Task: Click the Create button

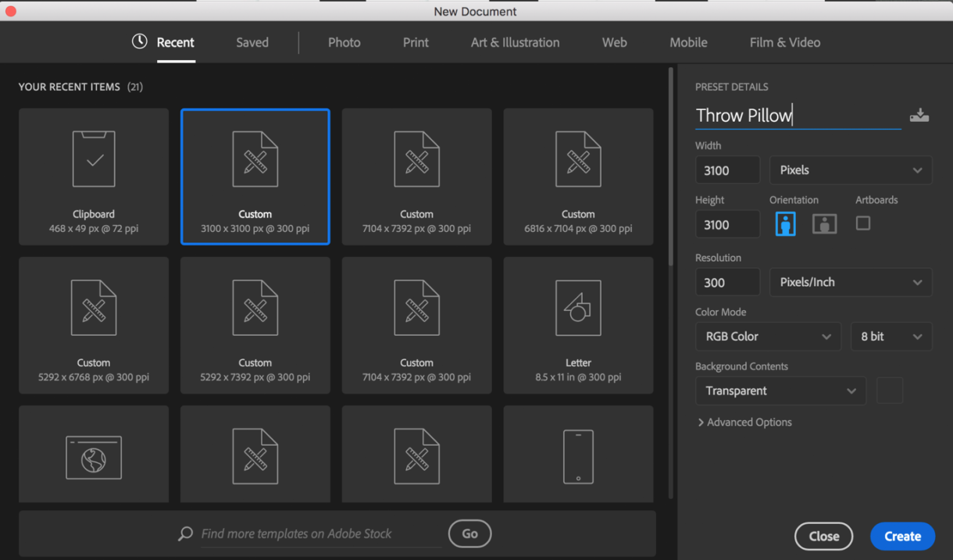Action: pyautogui.click(x=902, y=537)
